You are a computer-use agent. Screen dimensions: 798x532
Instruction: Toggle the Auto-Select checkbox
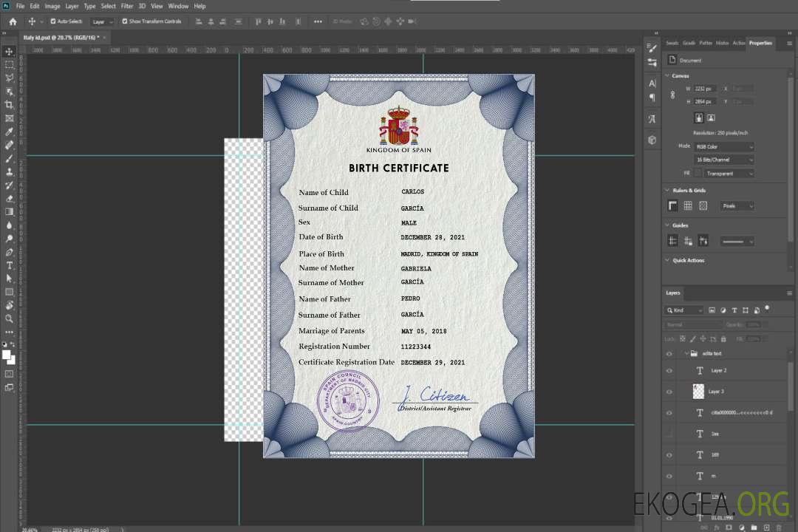click(53, 21)
